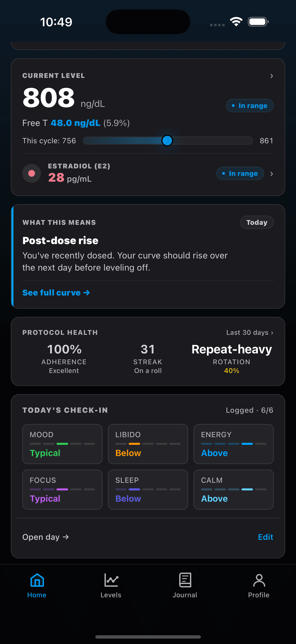The height and width of the screenshot is (644, 296).
Task: Open the Home tab icon
Action: coord(37,580)
